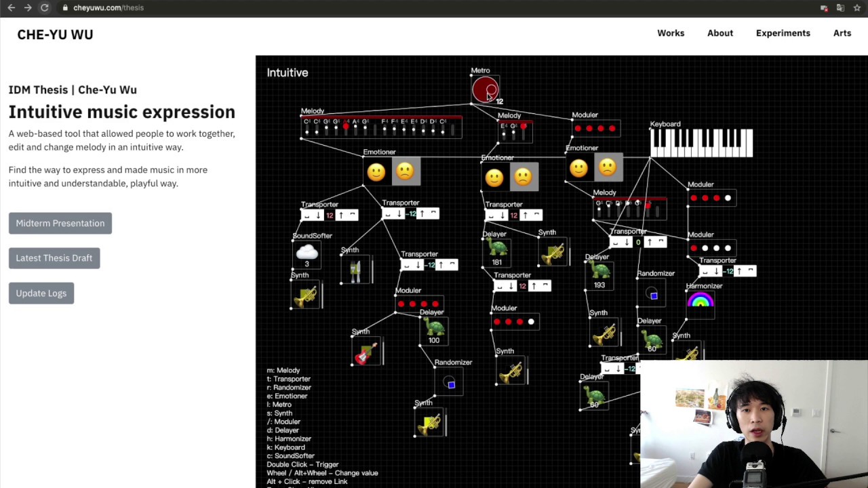The image size is (868, 488).
Task: Go forward with browser forward arrow
Action: point(28,7)
